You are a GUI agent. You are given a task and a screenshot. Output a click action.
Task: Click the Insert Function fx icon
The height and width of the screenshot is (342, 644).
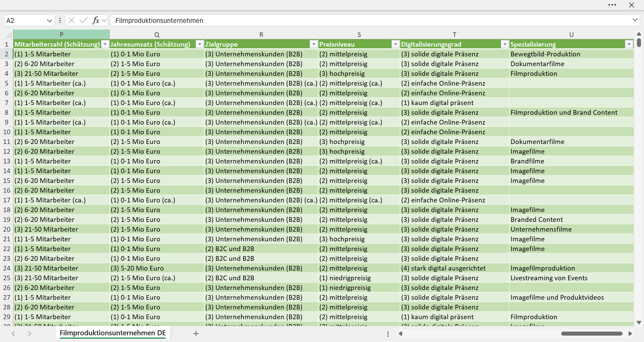pyautogui.click(x=96, y=20)
